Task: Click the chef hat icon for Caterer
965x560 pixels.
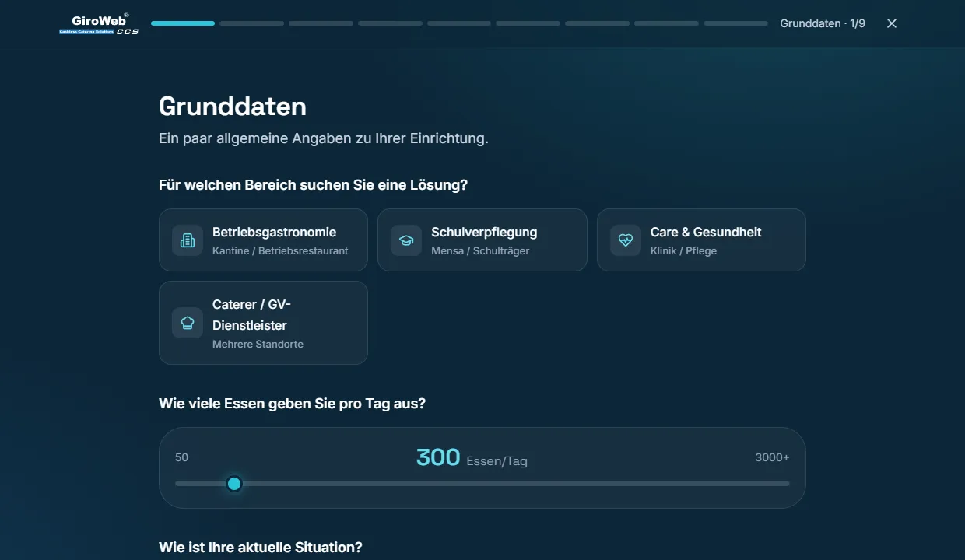Action: tap(188, 323)
